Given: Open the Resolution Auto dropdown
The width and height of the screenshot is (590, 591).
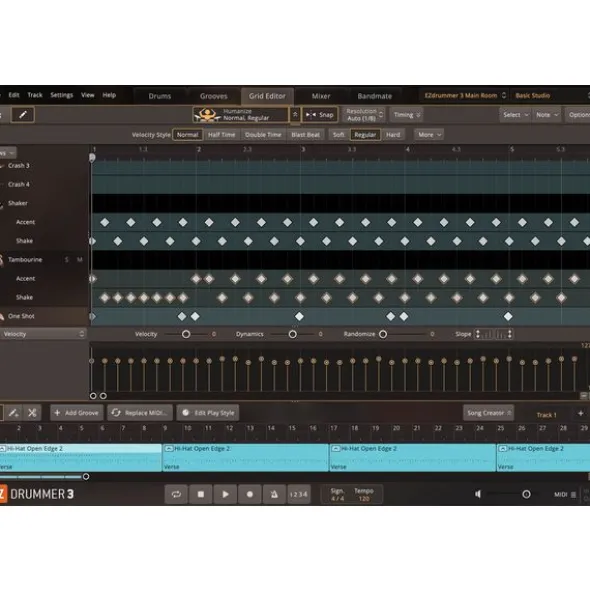Looking at the screenshot, I should 364,115.
